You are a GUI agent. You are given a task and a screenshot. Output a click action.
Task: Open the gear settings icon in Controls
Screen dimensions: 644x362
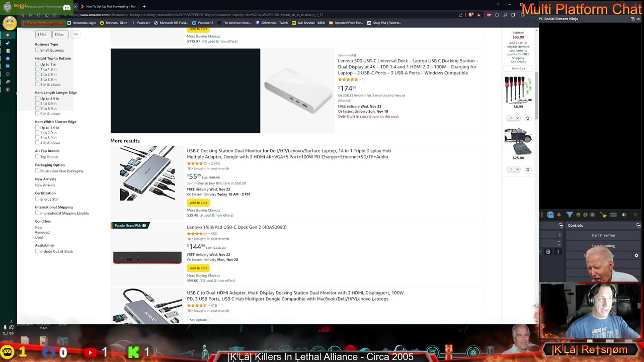[x=636, y=255]
